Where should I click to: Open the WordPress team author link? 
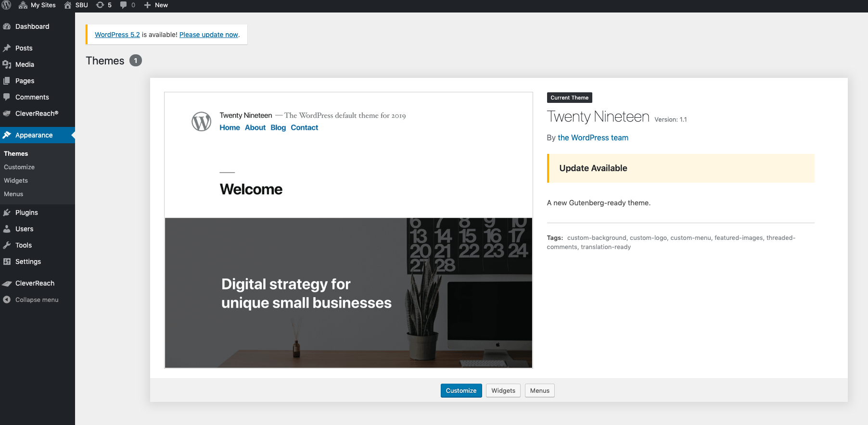point(593,138)
